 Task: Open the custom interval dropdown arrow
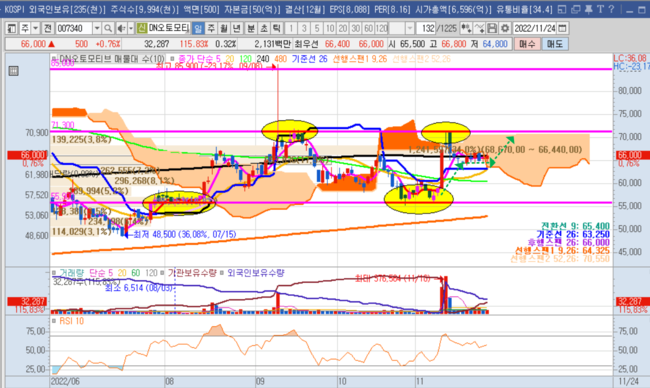410,28
